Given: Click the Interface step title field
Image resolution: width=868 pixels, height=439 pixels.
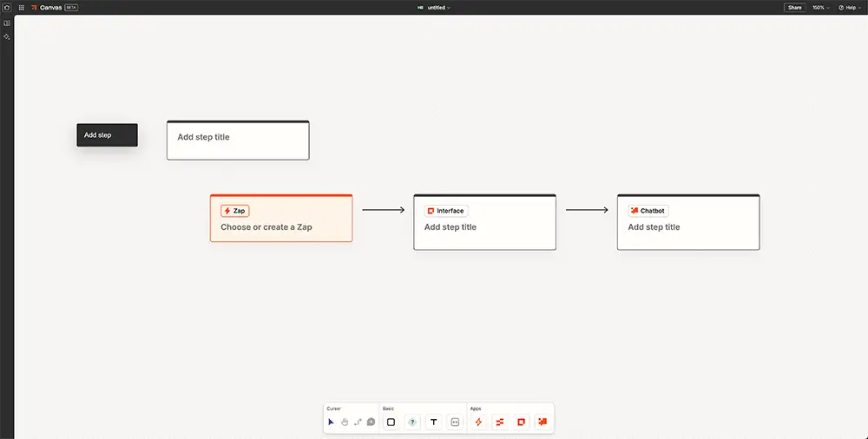Looking at the screenshot, I should tap(450, 227).
